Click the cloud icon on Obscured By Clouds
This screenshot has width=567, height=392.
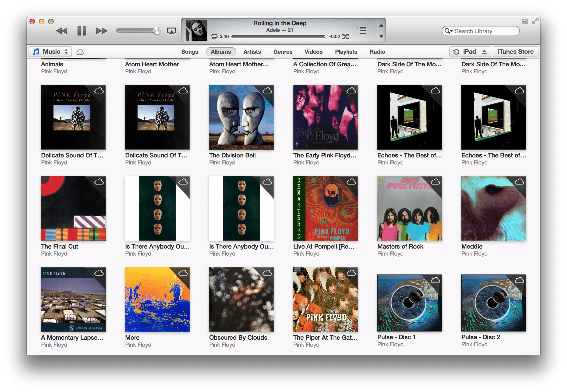(x=267, y=273)
